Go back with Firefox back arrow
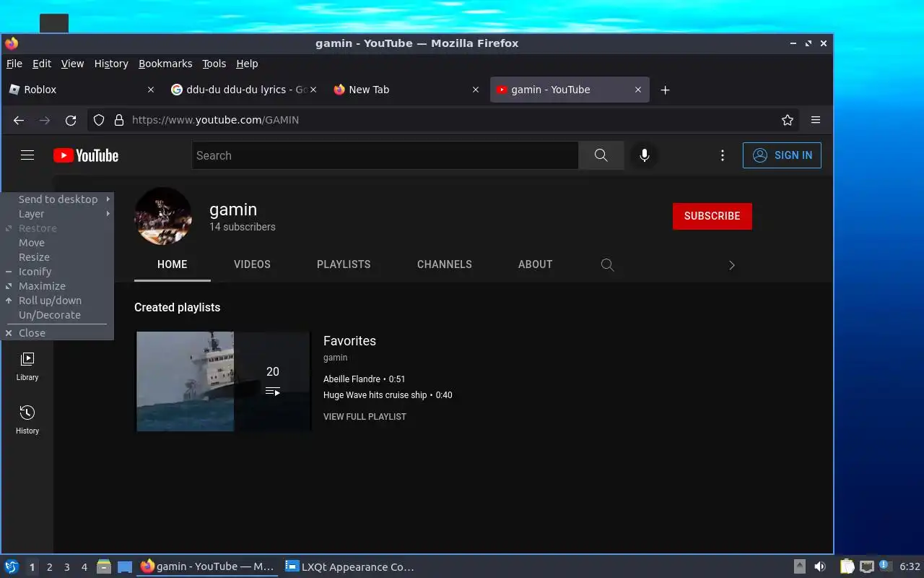The height and width of the screenshot is (578, 924). pos(19,120)
